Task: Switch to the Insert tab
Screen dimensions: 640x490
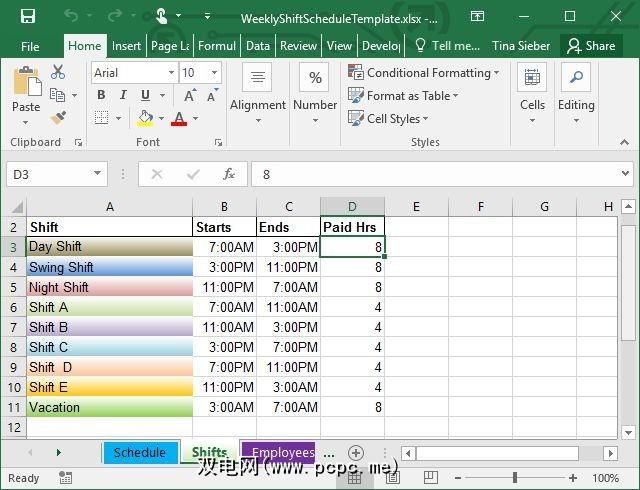Action: (x=126, y=46)
